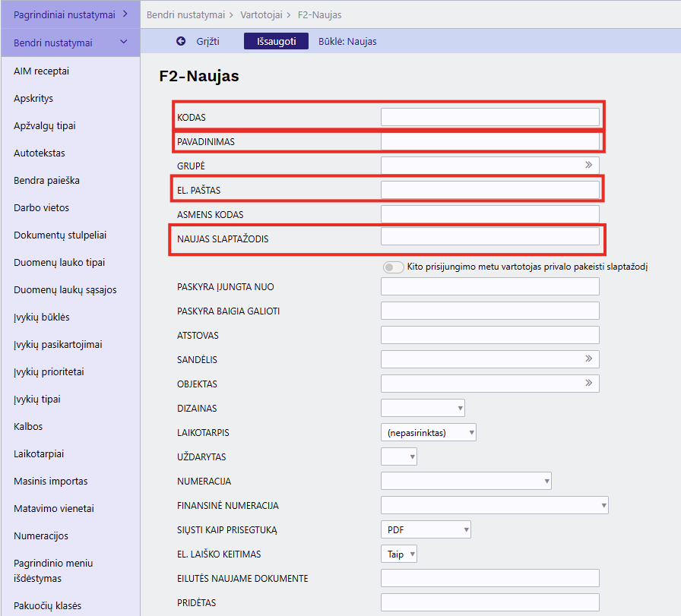Open Autotekstas in the sidebar
This screenshot has width=681, height=616.
39,153
